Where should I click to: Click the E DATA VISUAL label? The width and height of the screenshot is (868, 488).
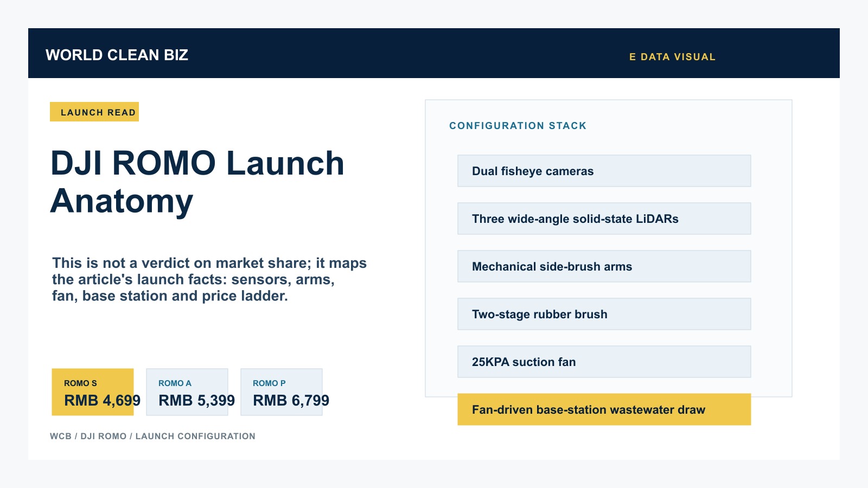point(672,57)
